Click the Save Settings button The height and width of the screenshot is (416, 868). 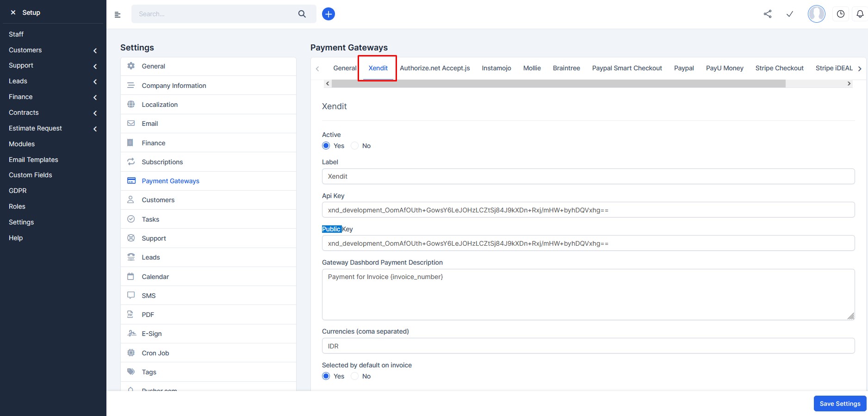[840, 404]
